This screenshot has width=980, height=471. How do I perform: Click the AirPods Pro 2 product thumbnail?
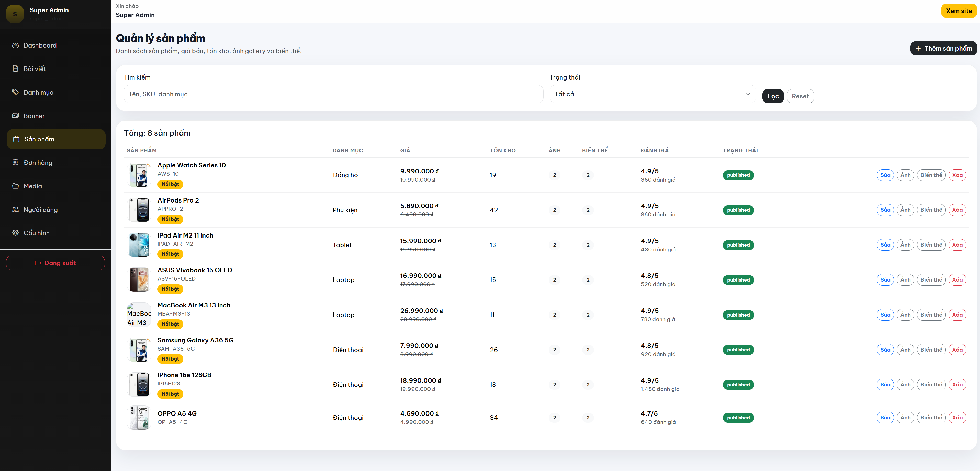click(139, 210)
